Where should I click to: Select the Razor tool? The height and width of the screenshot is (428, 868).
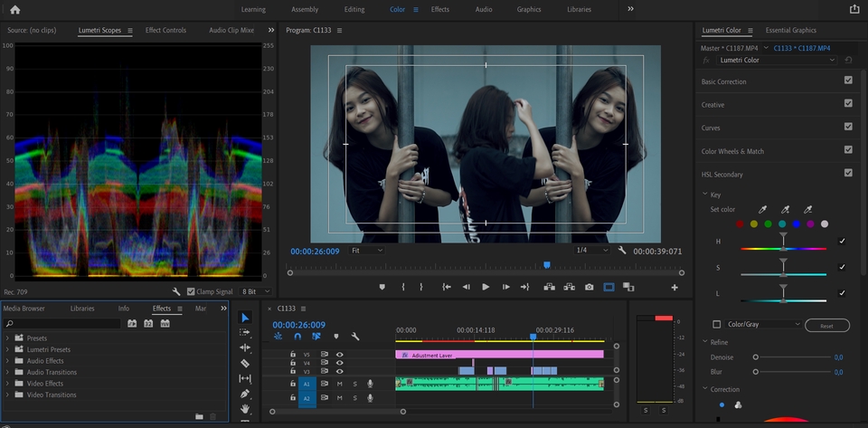[245, 363]
